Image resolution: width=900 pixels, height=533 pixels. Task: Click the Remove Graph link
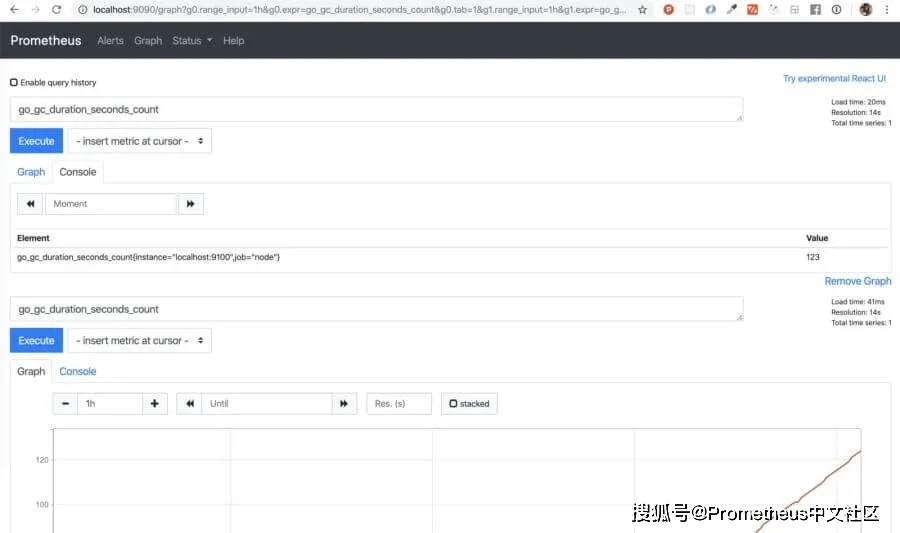(x=857, y=281)
